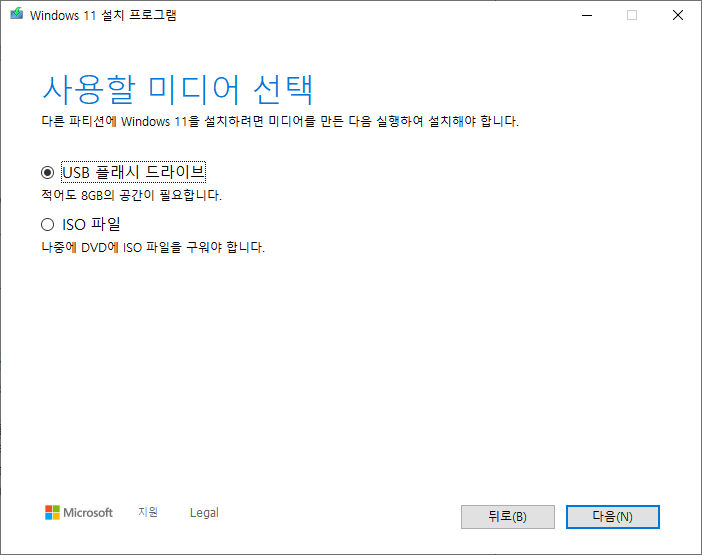Click the text 나중에 DVD에 ISO 파일을 구워야 합니다

pyautogui.click(x=153, y=247)
